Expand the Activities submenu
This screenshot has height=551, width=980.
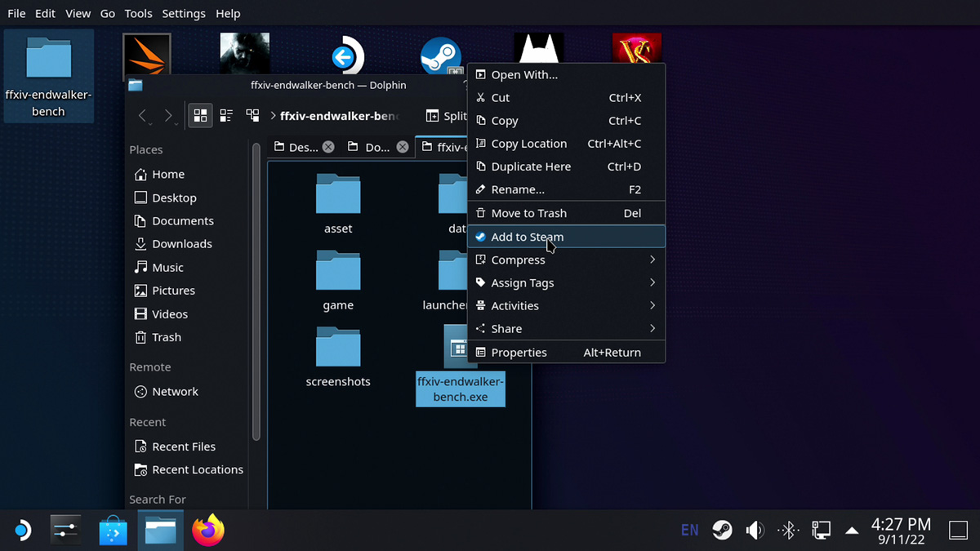tap(567, 305)
